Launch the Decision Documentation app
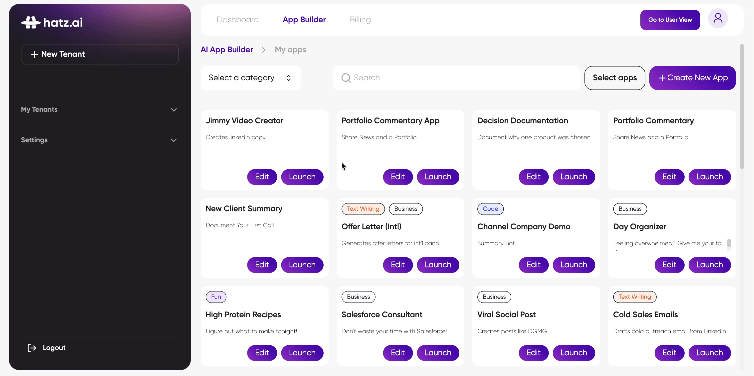 click(x=574, y=176)
